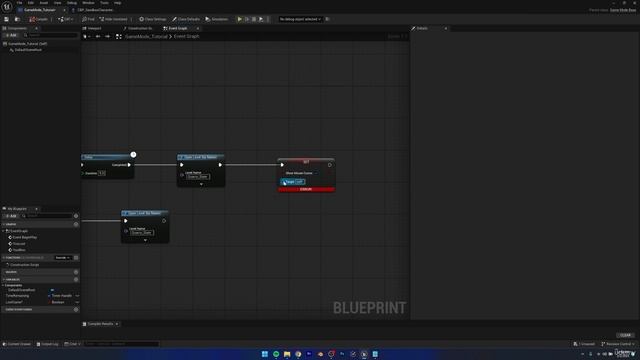Click the Clear button in Compiler Results

[x=626, y=336]
